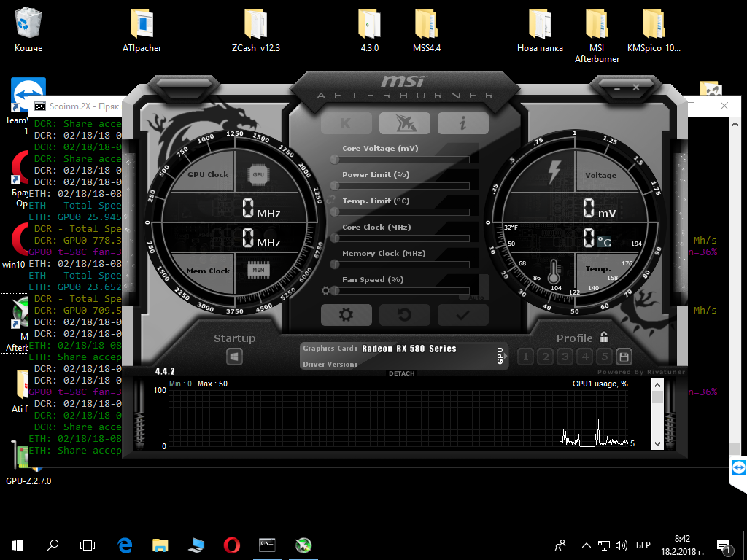Image resolution: width=747 pixels, height=560 pixels.
Task: Switch to the command prompt taskbar window
Action: [267, 545]
